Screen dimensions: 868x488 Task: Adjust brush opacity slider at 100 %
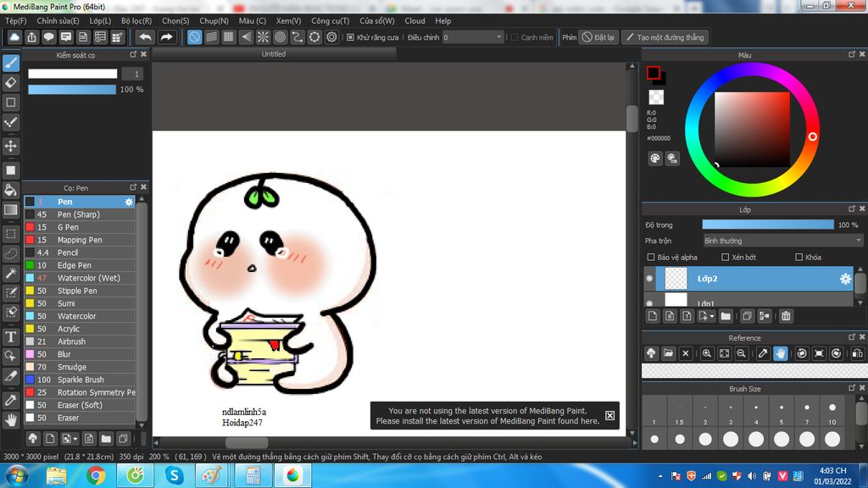(72, 90)
